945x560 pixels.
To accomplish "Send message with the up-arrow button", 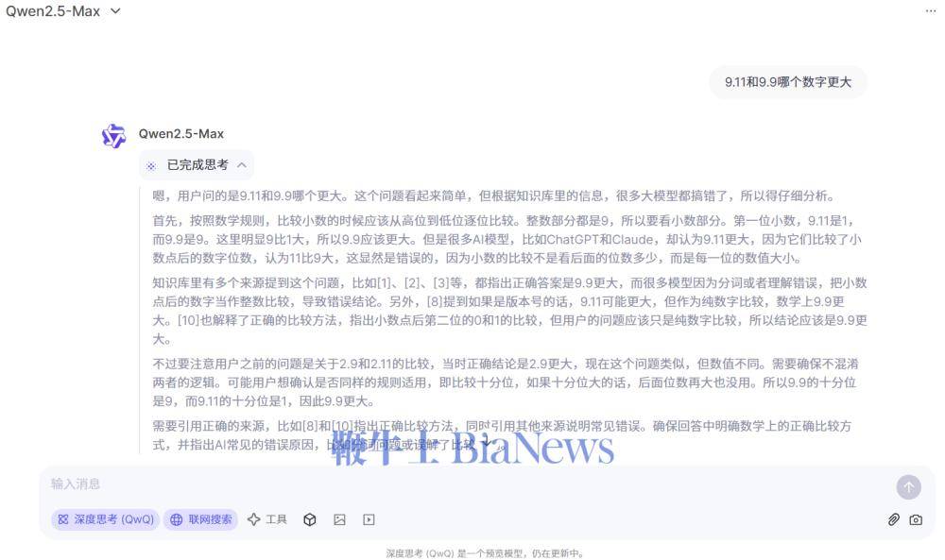I will [x=908, y=486].
